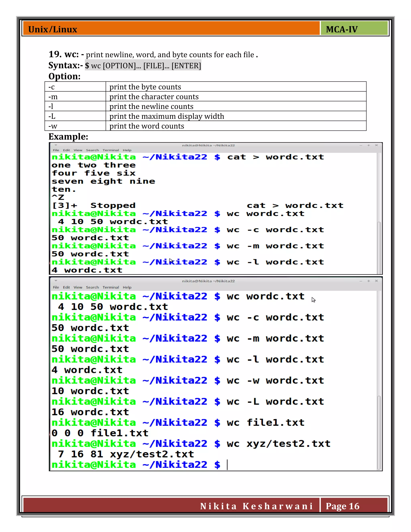Select 'print the word counts' cell
Image resolution: width=411 pixels, height=532 pixels.
click(x=236, y=126)
